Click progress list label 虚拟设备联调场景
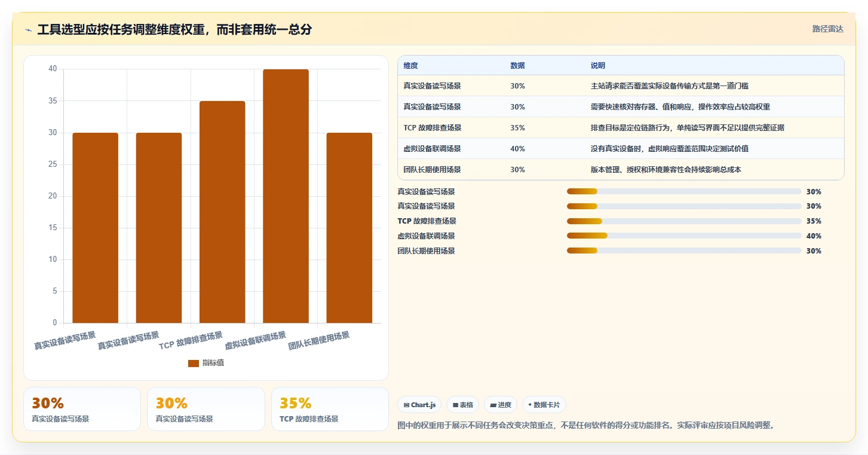This screenshot has width=868, height=455. (426, 236)
